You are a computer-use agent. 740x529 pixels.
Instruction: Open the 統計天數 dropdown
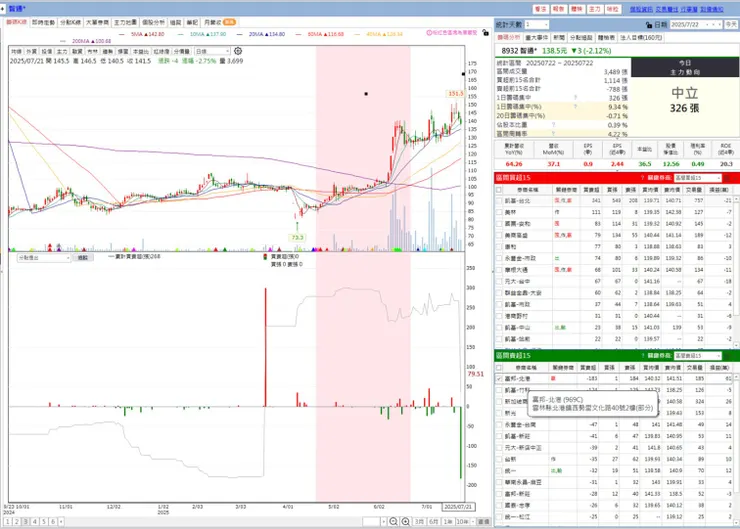click(537, 25)
